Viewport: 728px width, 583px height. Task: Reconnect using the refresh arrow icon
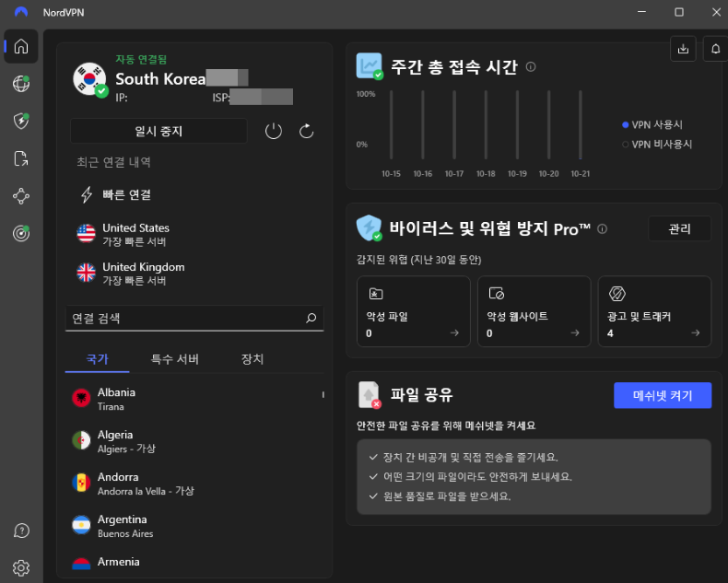307,132
